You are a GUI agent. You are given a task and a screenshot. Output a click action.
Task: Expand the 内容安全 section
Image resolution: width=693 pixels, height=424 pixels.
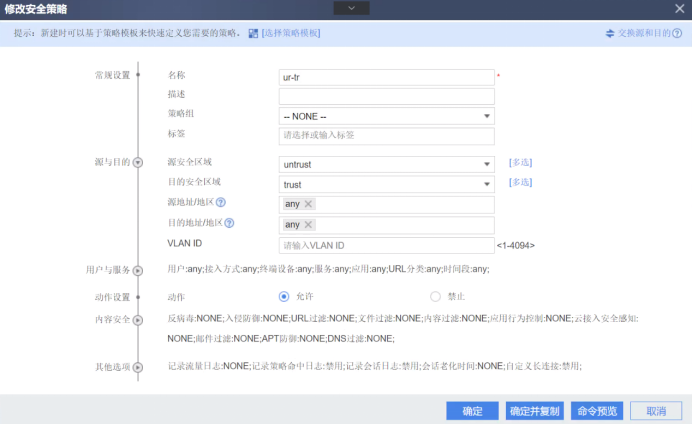(x=138, y=320)
